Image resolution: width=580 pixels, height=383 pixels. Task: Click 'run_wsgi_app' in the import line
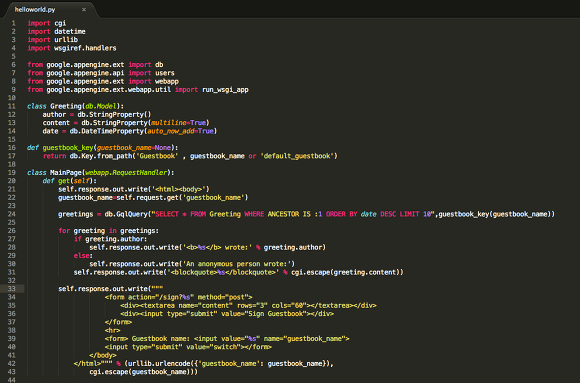[225, 90]
